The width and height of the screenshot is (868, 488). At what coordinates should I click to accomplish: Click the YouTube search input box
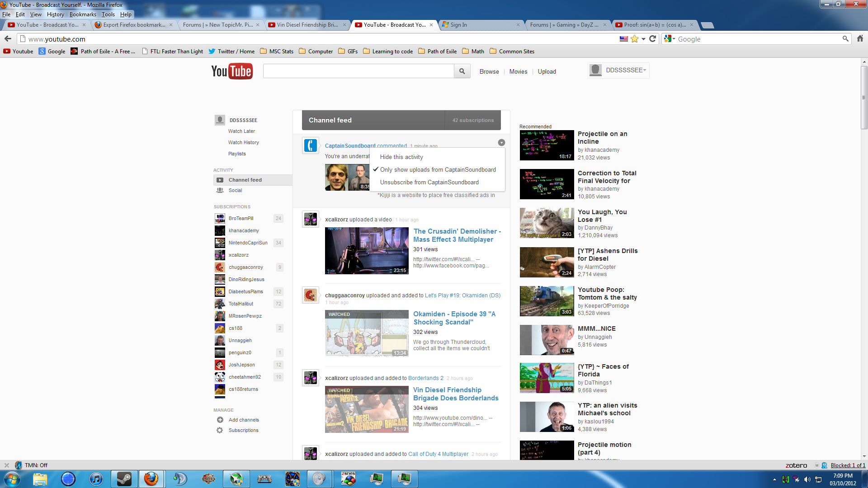point(359,71)
